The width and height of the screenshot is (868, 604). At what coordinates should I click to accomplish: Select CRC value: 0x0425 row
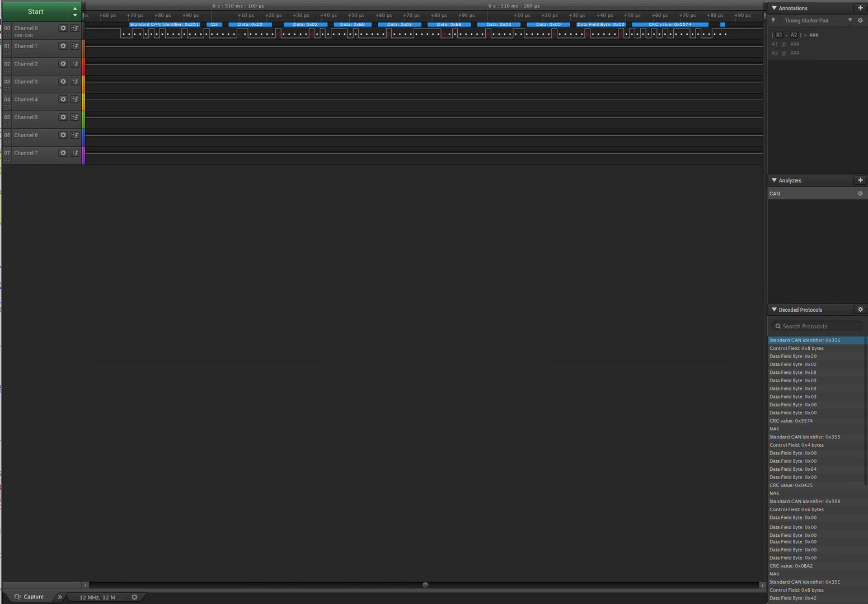coord(817,485)
